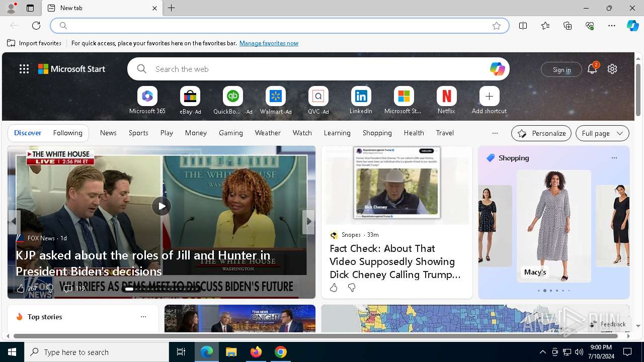The width and height of the screenshot is (644, 362).
Task: Add this page to favorites star
Action: (x=497, y=26)
